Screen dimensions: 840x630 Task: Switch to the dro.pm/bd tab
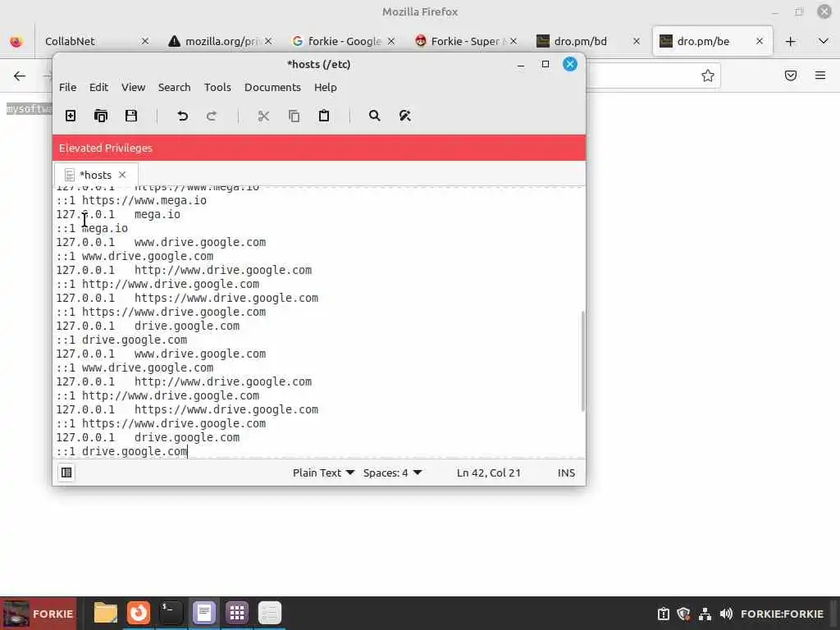[582, 41]
